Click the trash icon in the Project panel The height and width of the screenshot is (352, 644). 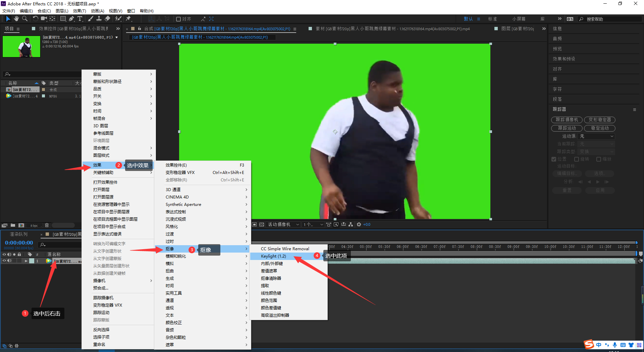pos(47,225)
